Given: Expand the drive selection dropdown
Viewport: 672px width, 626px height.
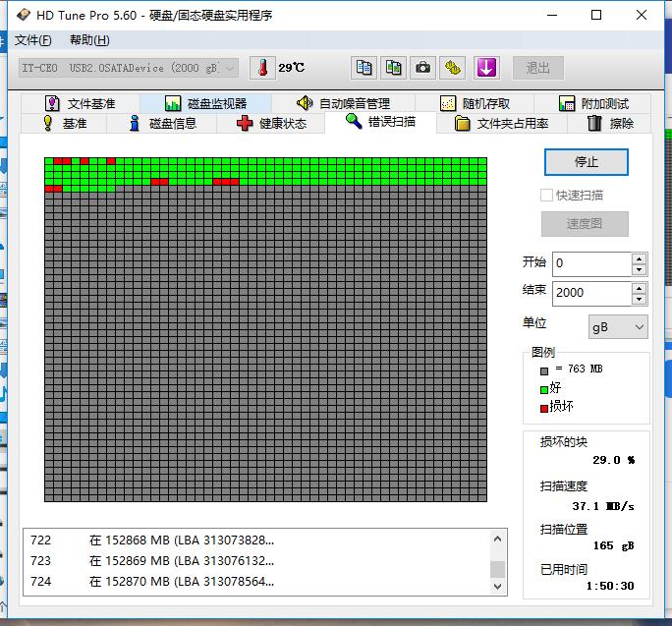Looking at the screenshot, I should 231,68.
